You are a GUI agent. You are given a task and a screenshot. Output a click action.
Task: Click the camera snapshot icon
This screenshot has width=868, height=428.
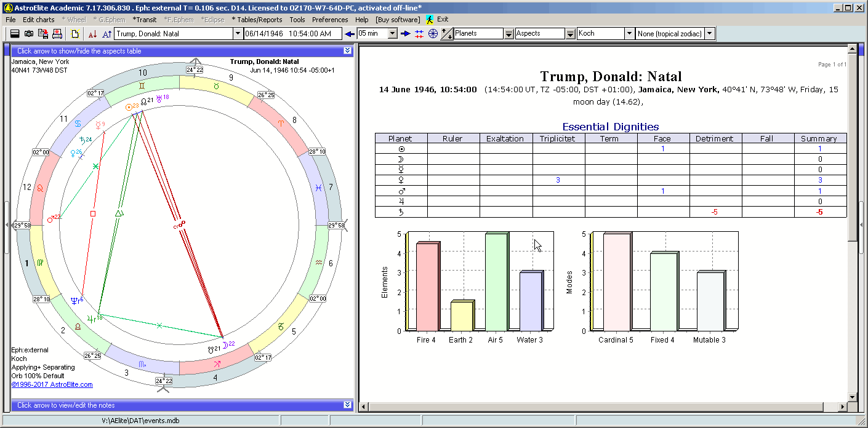click(x=29, y=33)
